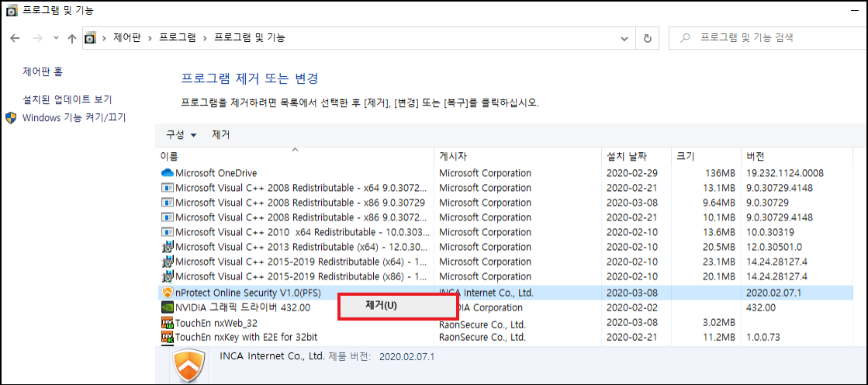The width and height of the screenshot is (868, 385).
Task: Go up one level with up arrow
Action: coord(71,38)
